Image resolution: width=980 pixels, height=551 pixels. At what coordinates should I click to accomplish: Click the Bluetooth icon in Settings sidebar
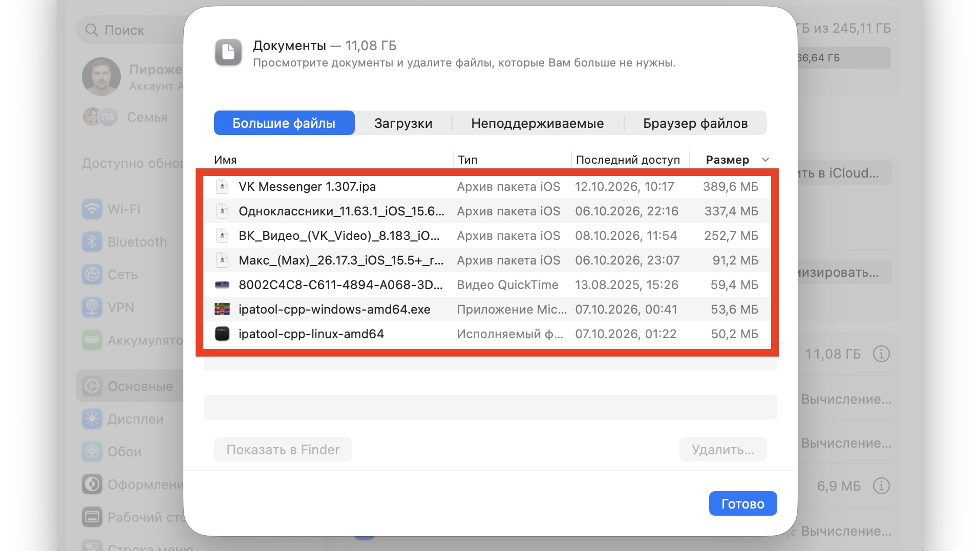coord(92,242)
